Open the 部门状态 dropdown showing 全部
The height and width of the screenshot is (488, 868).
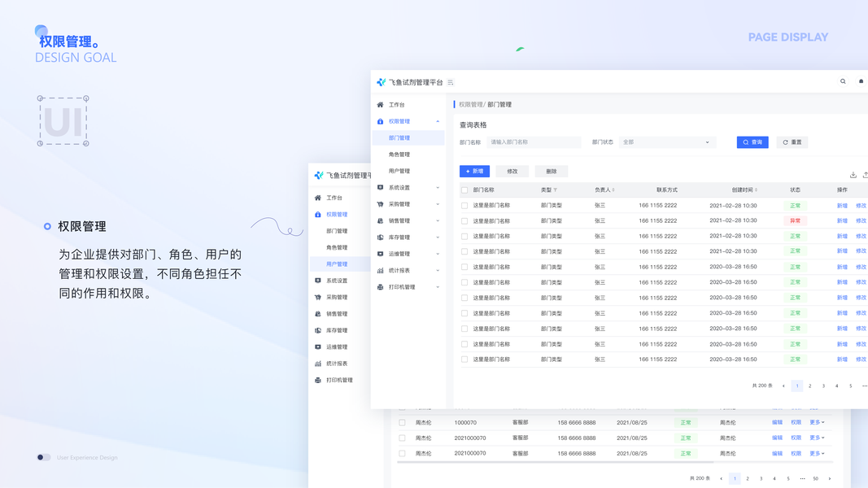pos(668,142)
